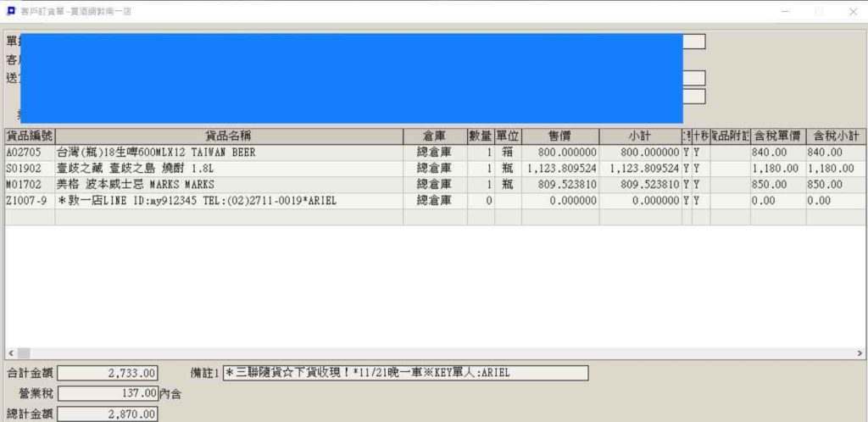868x422 pixels.
Task: Click the 1,180.00 tax-included subtotal cell
Action: pos(836,169)
